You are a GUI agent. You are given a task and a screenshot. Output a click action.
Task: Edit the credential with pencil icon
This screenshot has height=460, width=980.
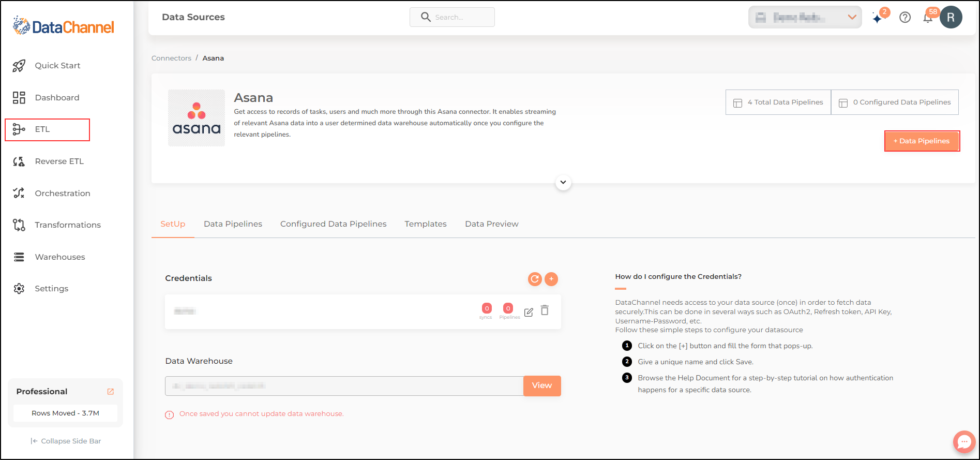[x=529, y=312]
